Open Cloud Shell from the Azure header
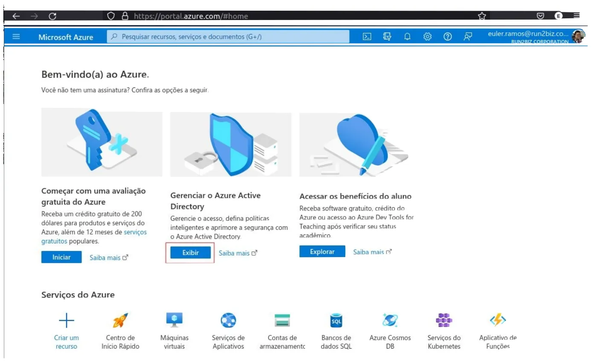 [366, 37]
